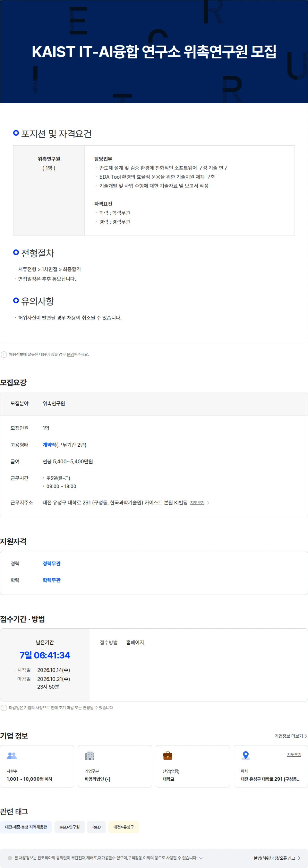Click the 계약직 employment type text

[x=49, y=445]
